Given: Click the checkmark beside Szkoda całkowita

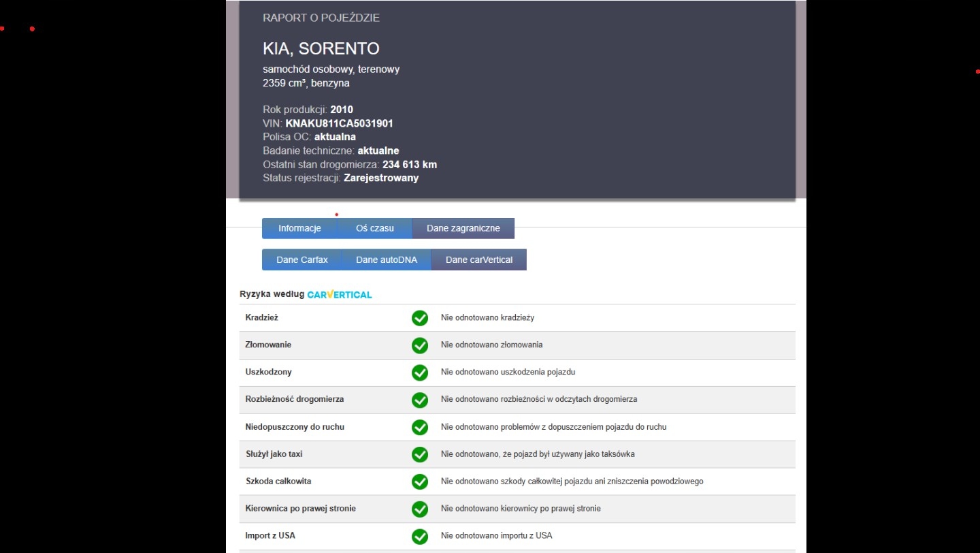Looking at the screenshot, I should coord(420,481).
